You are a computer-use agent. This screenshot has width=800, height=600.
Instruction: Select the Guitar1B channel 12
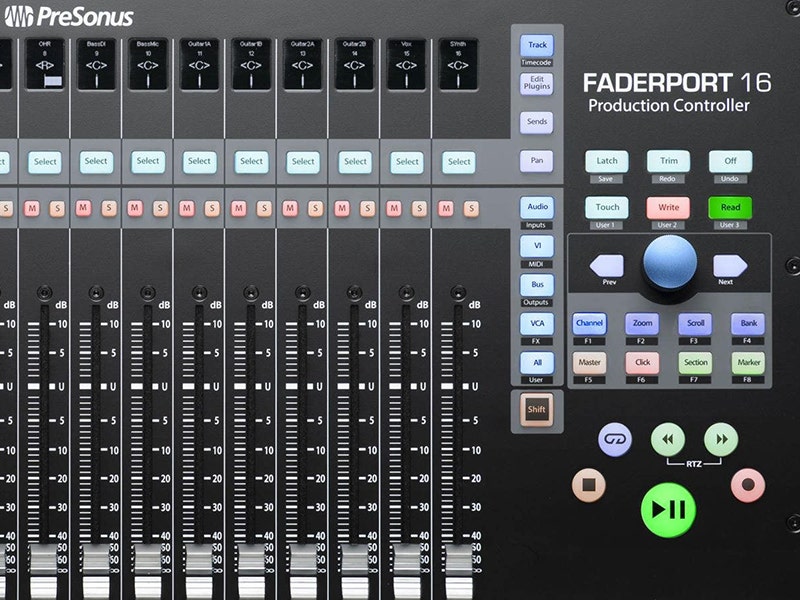tap(252, 162)
